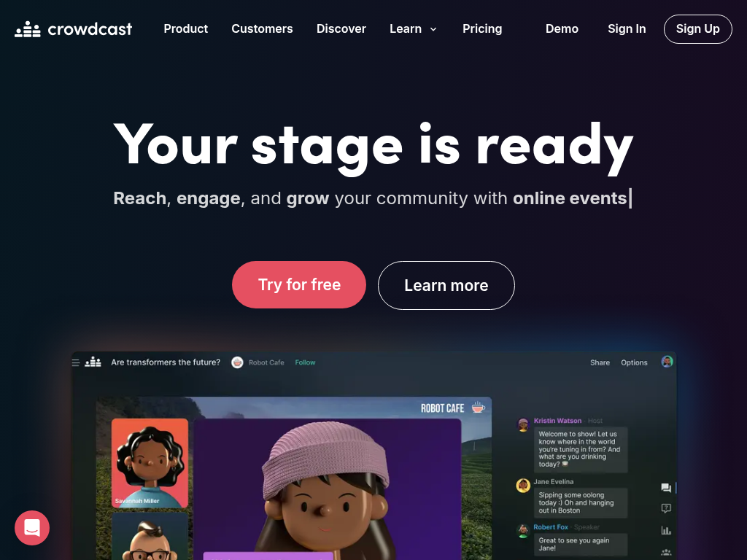Open the Product menu item

click(186, 28)
